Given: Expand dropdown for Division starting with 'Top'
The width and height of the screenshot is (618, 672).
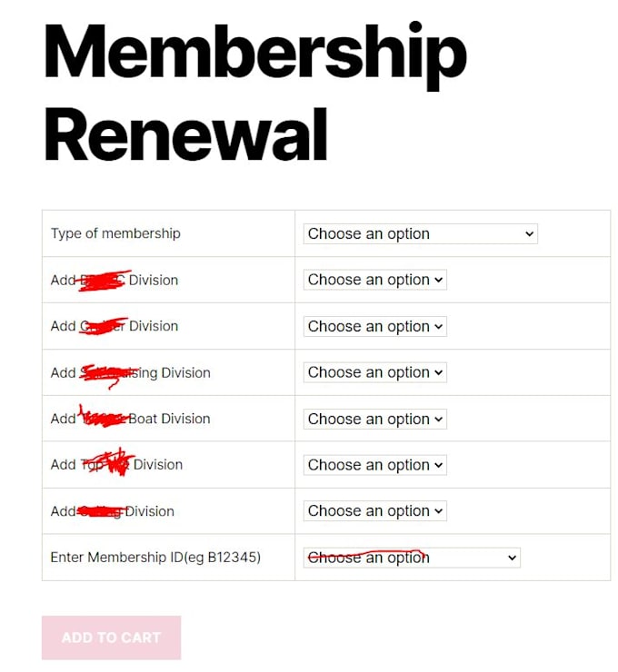Looking at the screenshot, I should [374, 465].
